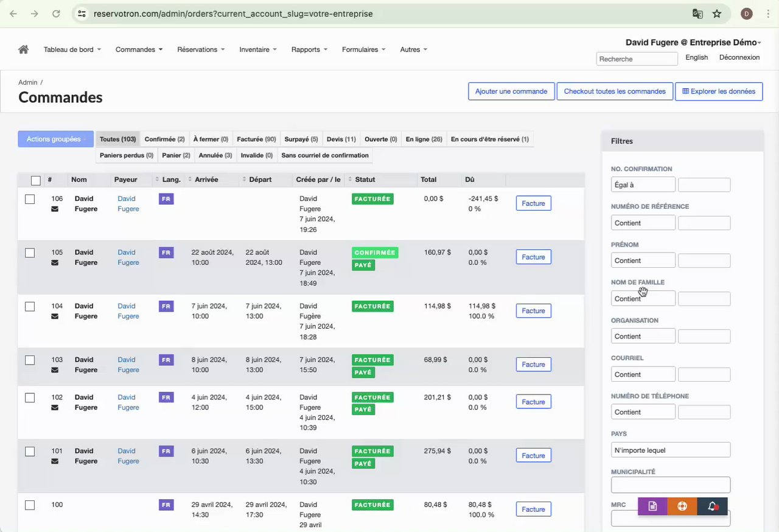This screenshot has height=532, width=779.
Task: Click the envelope icon under order 106
Action: tap(55, 209)
